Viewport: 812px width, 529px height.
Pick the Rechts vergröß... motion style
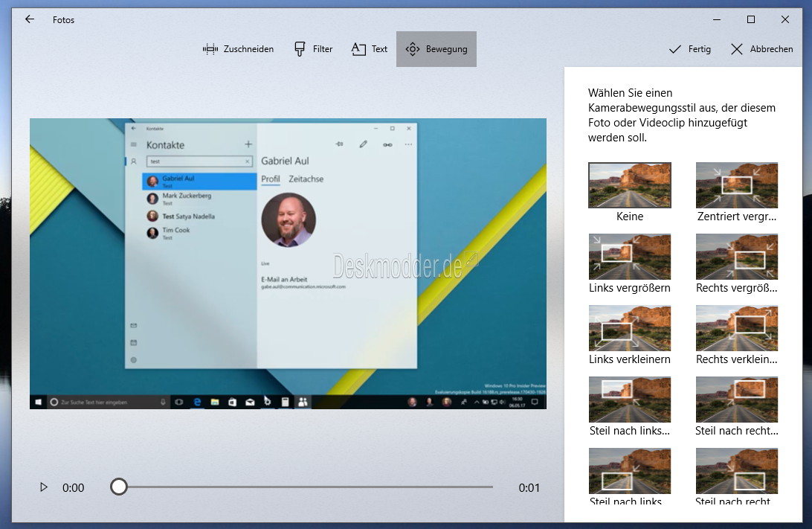pyautogui.click(x=737, y=264)
